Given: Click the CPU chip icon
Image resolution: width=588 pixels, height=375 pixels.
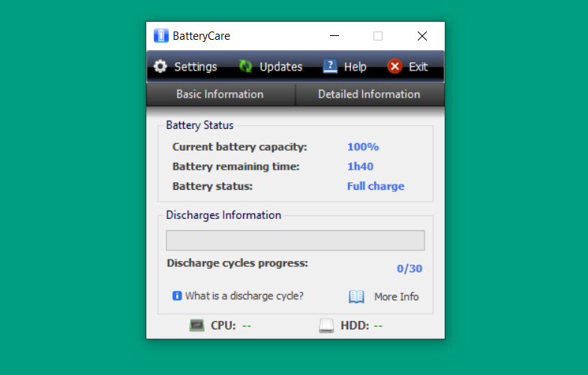Looking at the screenshot, I should click(x=196, y=325).
